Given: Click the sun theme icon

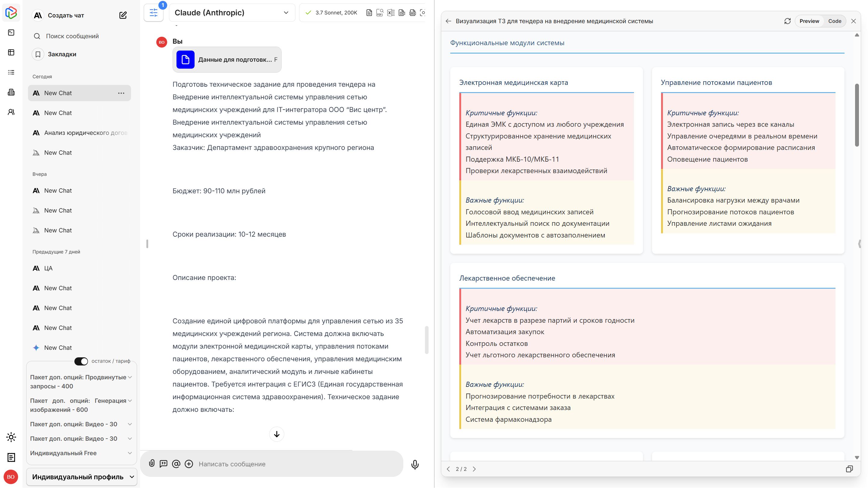Looking at the screenshot, I should pos(11,437).
